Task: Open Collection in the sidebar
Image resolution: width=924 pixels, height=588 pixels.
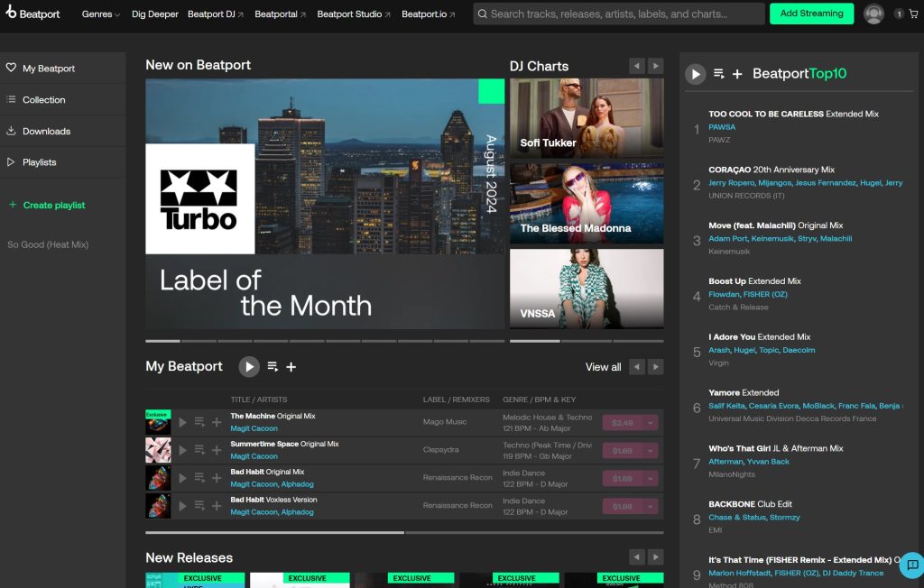Action: click(43, 100)
